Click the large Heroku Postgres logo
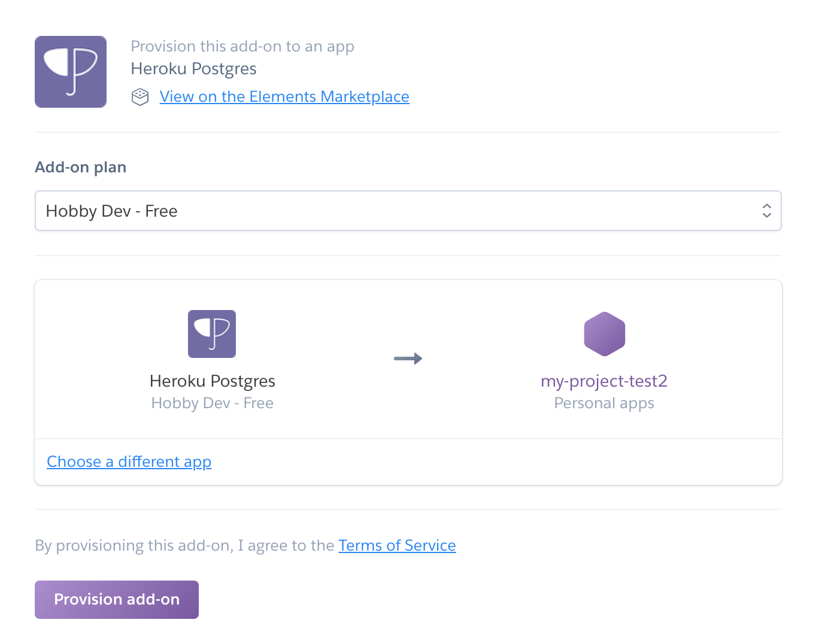The width and height of the screenshot is (819, 644). tap(71, 72)
